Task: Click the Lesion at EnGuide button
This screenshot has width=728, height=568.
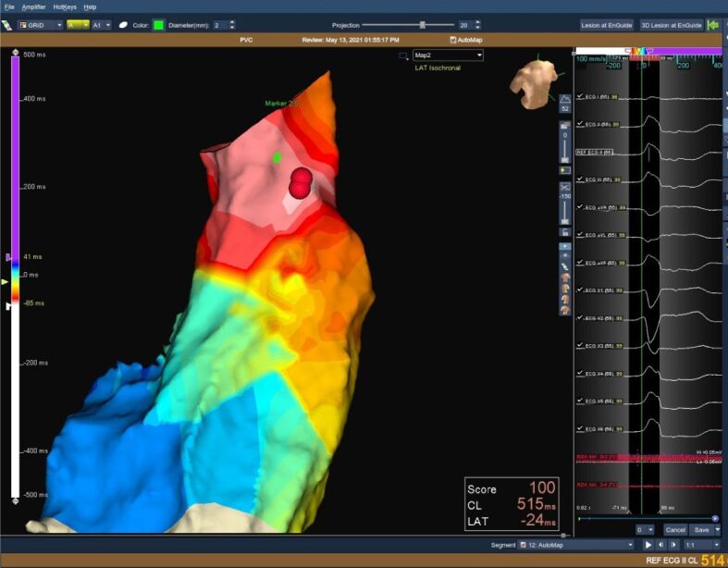Action: (x=606, y=25)
